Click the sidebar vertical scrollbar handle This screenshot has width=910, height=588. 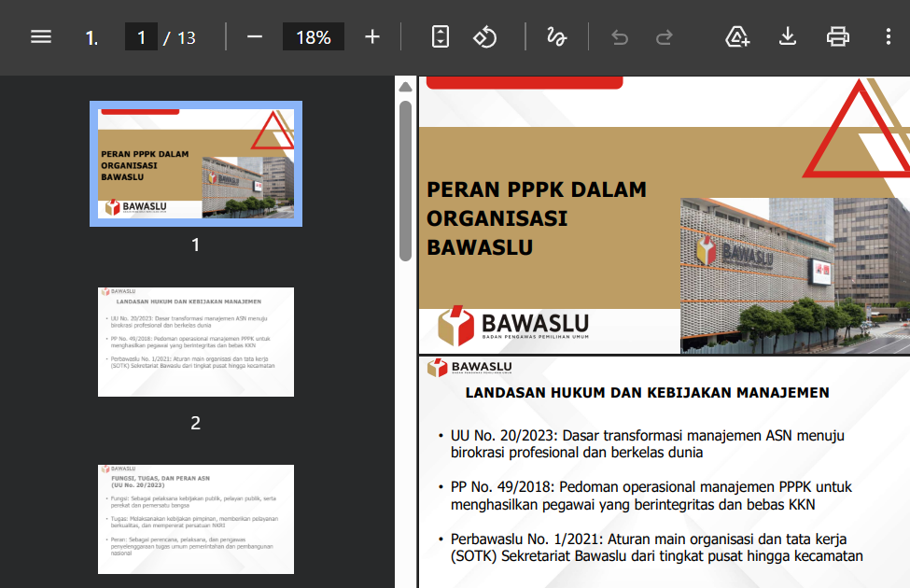406,181
